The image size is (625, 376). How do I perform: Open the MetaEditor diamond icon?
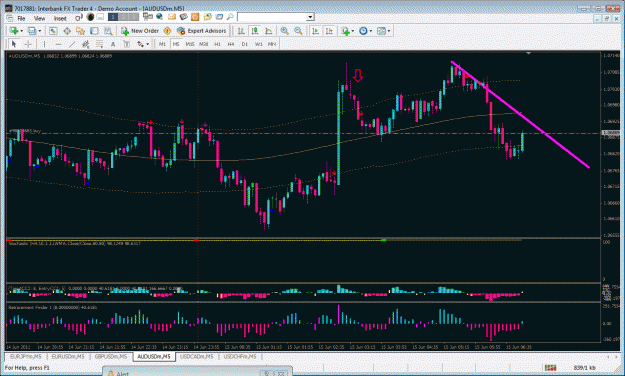(x=167, y=31)
